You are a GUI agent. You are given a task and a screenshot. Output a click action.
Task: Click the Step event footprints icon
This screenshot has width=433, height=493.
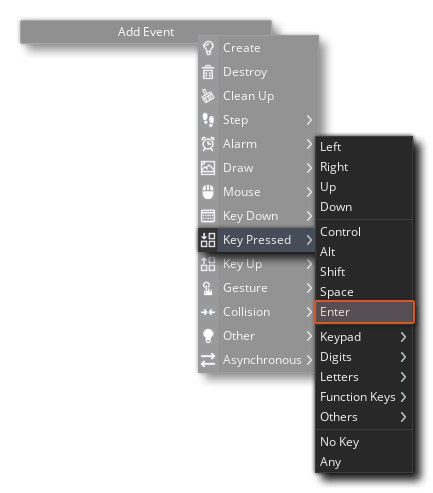(x=208, y=120)
